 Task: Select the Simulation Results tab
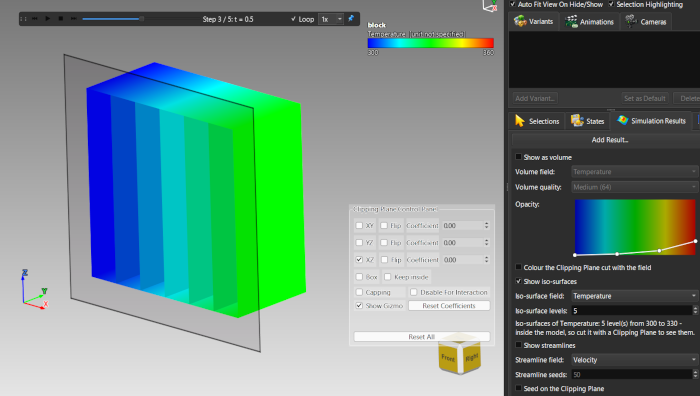(651, 121)
